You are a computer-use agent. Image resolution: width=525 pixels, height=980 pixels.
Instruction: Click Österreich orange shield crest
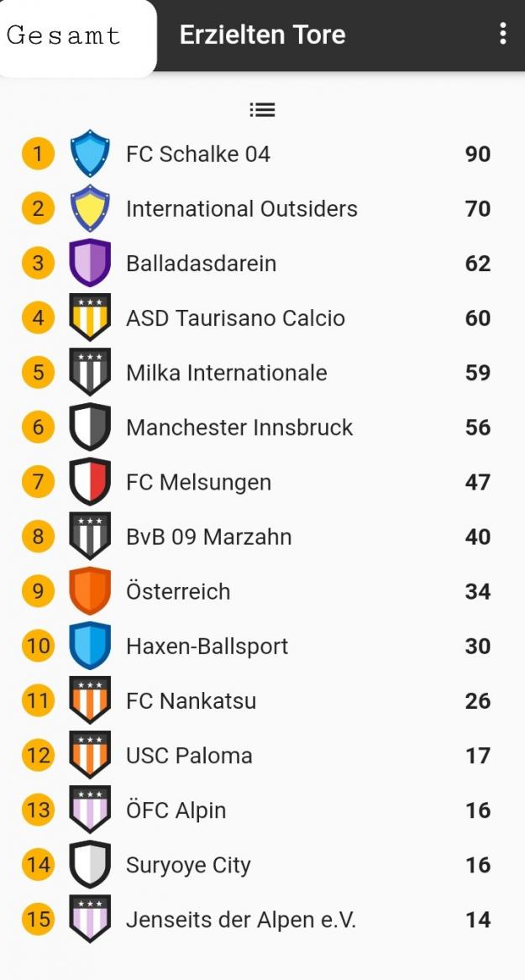pyautogui.click(x=90, y=591)
